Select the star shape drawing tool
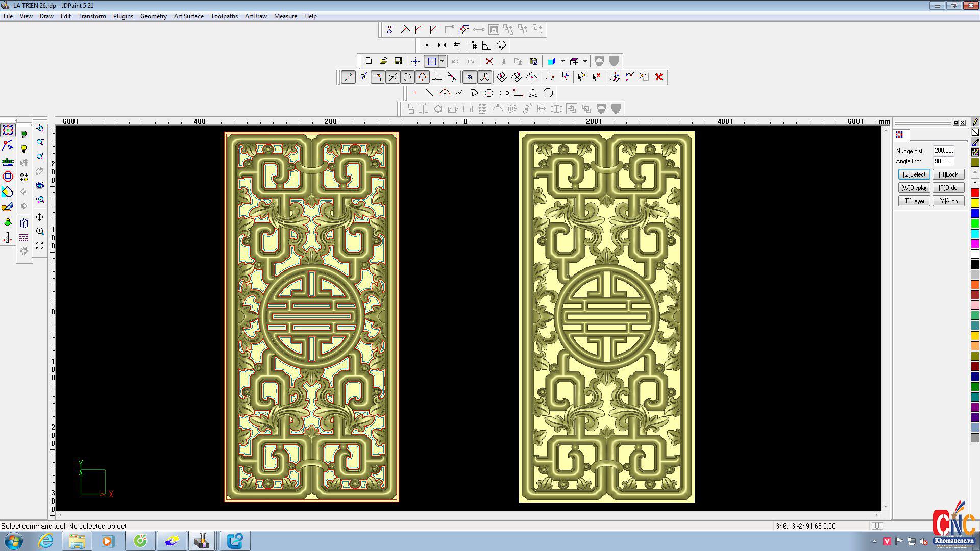The image size is (980, 551). pyautogui.click(x=533, y=93)
